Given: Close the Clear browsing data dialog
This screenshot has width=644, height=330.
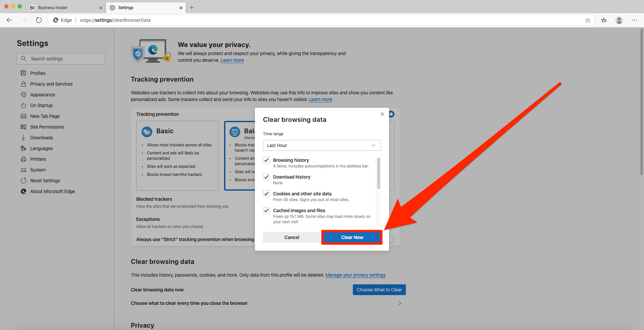Looking at the screenshot, I should [x=382, y=114].
